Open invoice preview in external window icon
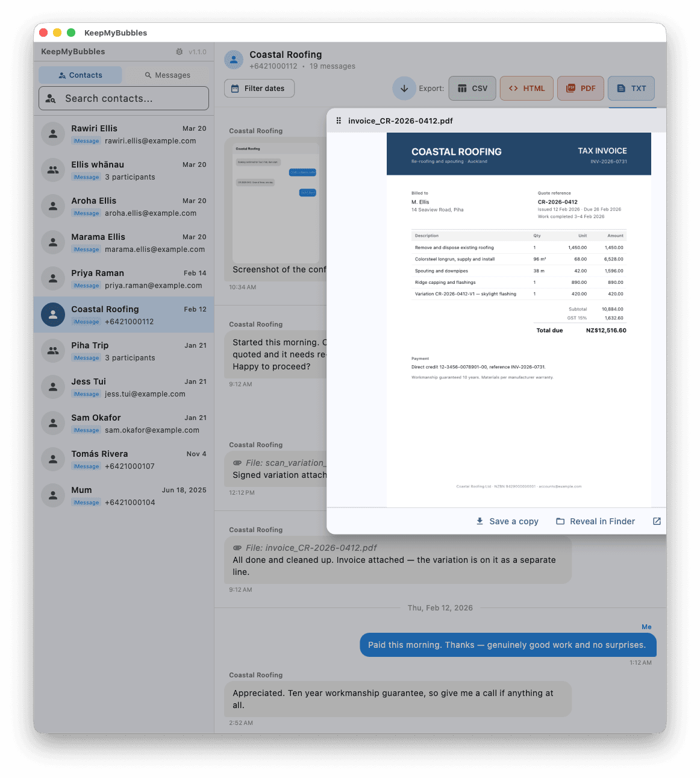 [657, 521]
